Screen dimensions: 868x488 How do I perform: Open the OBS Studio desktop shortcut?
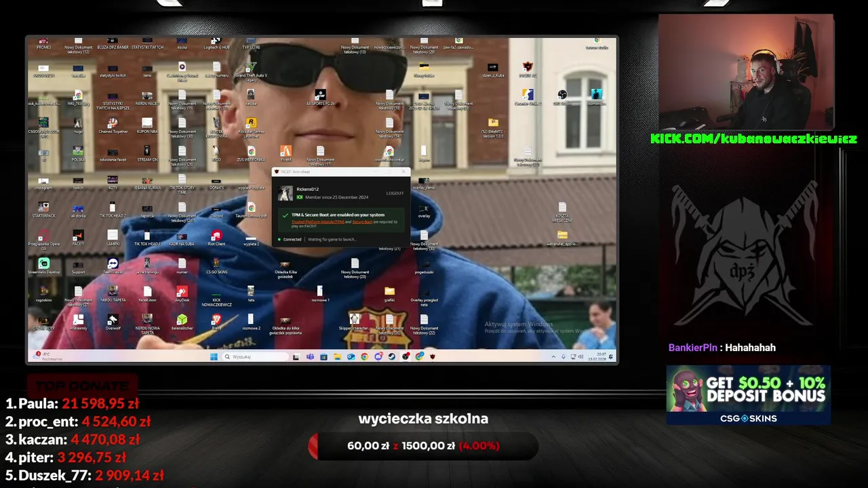561,98
